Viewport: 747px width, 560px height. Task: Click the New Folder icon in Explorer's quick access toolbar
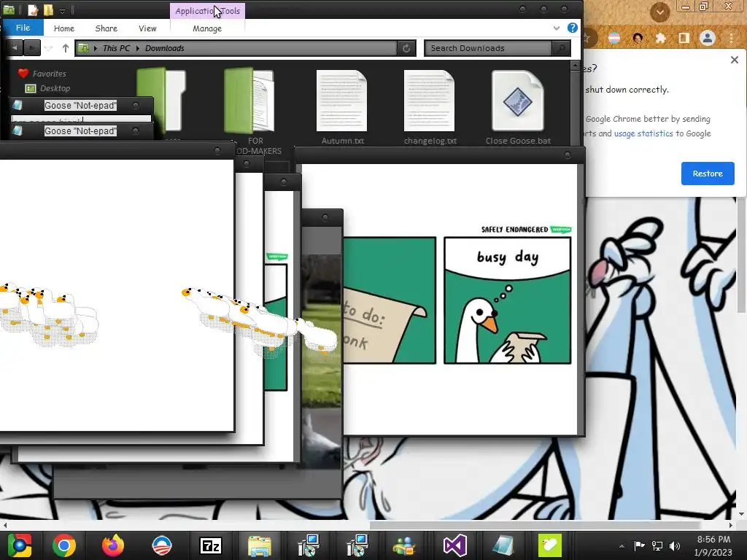48,10
